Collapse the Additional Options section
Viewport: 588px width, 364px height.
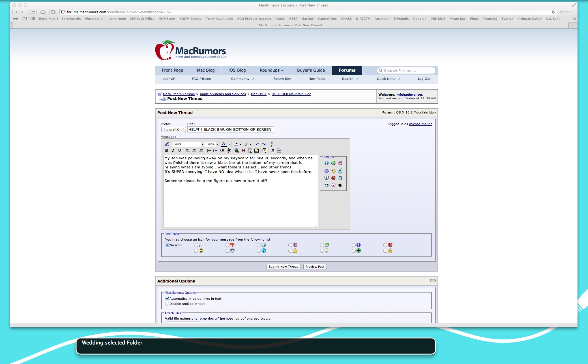(x=433, y=281)
